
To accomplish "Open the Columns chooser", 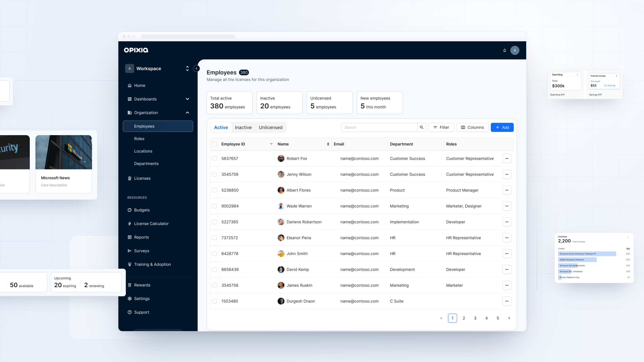I will 472,127.
